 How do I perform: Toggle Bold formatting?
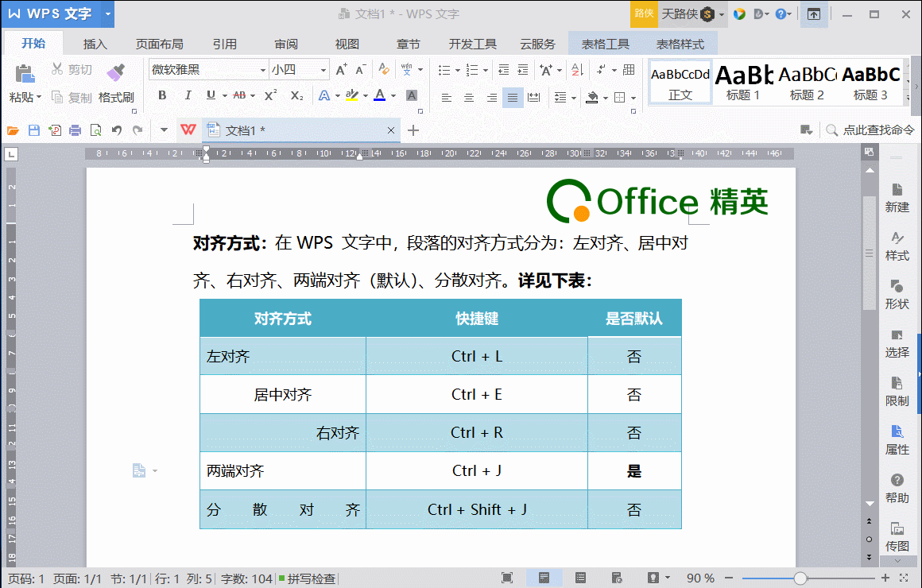click(162, 95)
